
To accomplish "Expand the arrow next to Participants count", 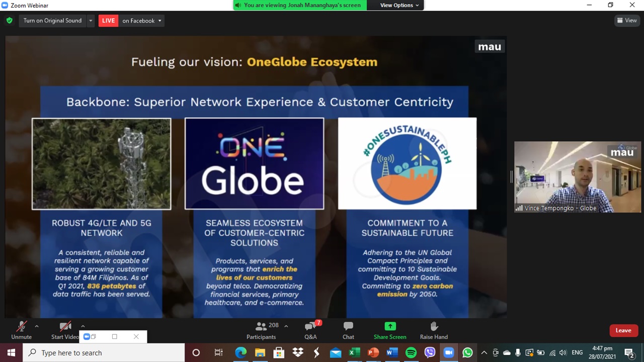I will pos(286,326).
